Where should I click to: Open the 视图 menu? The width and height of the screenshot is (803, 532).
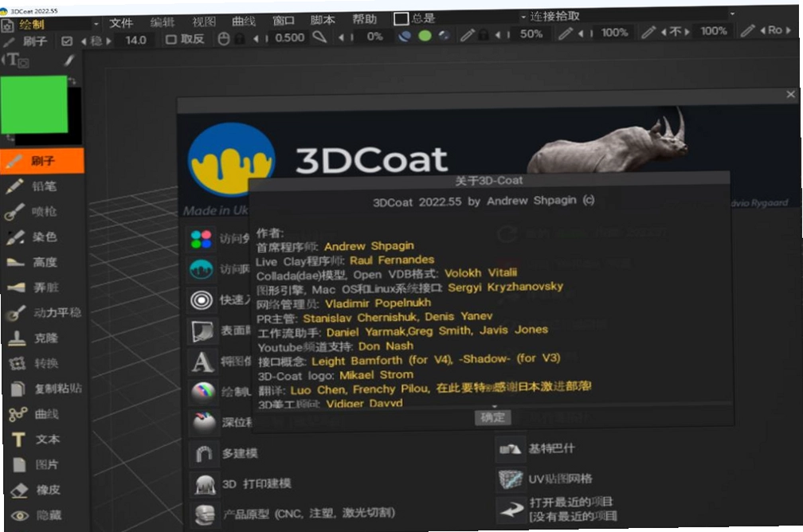pyautogui.click(x=203, y=22)
